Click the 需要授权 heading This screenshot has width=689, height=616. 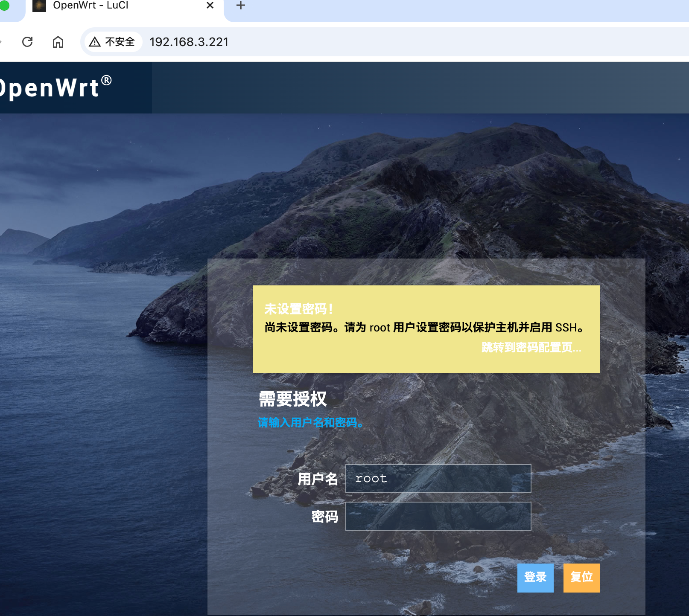click(x=293, y=399)
